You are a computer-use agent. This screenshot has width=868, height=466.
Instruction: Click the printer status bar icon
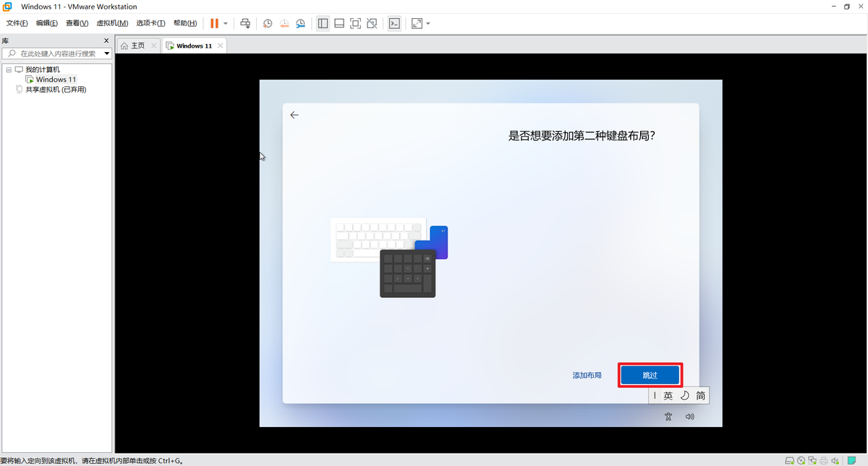tap(824, 461)
